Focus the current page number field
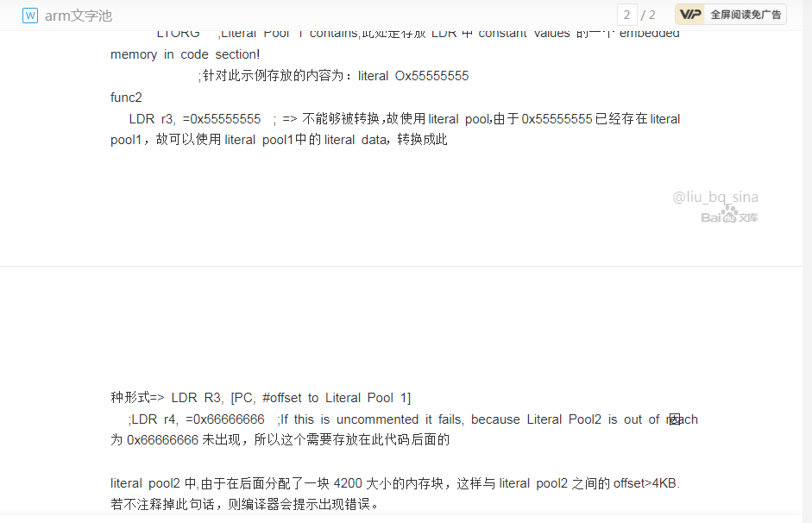Image resolution: width=812 pixels, height=523 pixels. 626,15
